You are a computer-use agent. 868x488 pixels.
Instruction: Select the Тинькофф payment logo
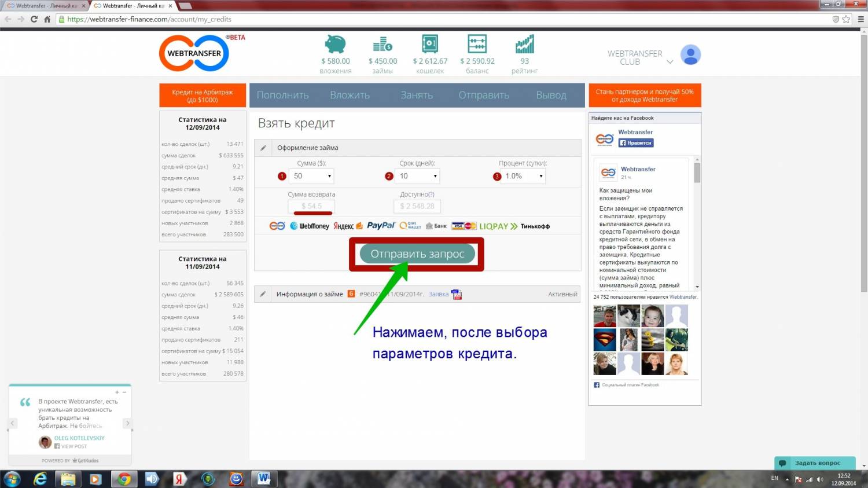pos(535,226)
